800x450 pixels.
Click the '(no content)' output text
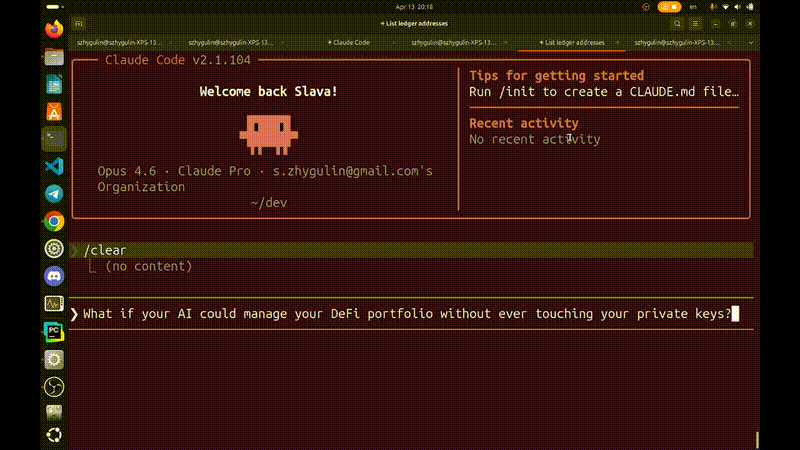point(148,266)
